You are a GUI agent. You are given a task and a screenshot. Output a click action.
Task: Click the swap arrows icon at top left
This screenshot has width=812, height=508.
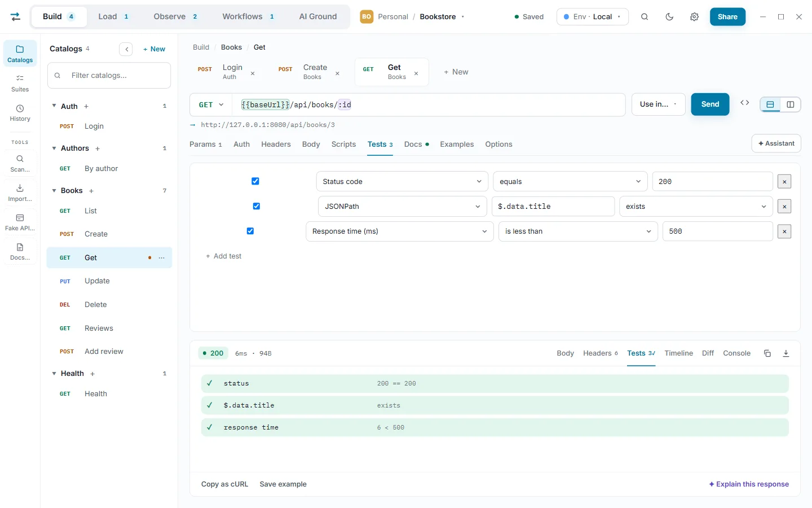16,16
